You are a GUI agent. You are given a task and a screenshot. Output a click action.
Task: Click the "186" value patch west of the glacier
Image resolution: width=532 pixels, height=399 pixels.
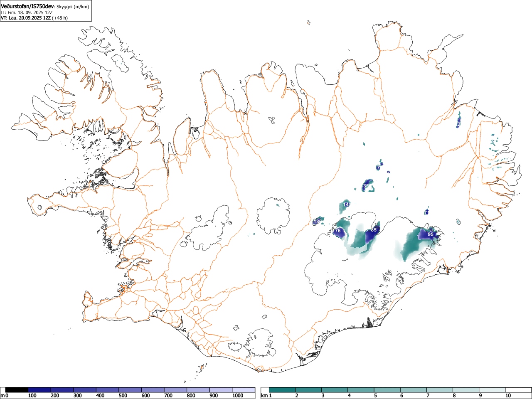point(317,222)
